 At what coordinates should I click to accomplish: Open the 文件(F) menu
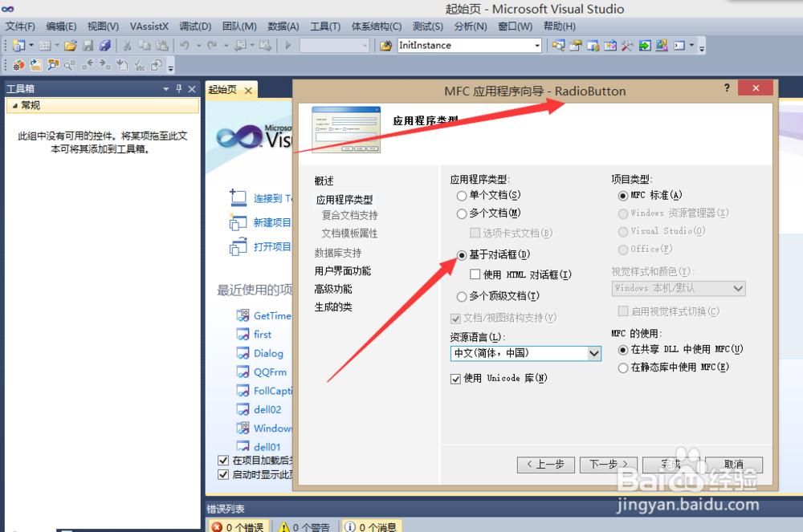click(20, 26)
